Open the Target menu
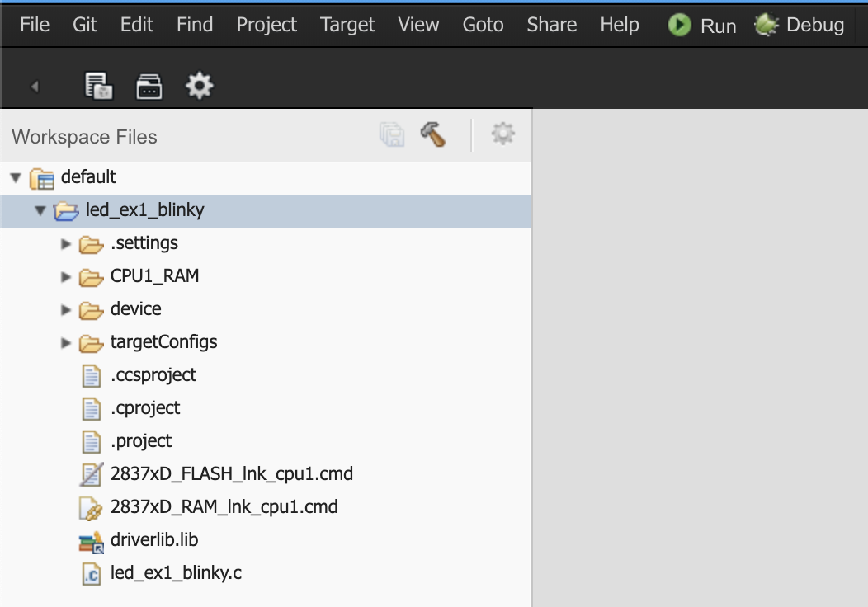The height and width of the screenshot is (607, 868). pyautogui.click(x=347, y=25)
